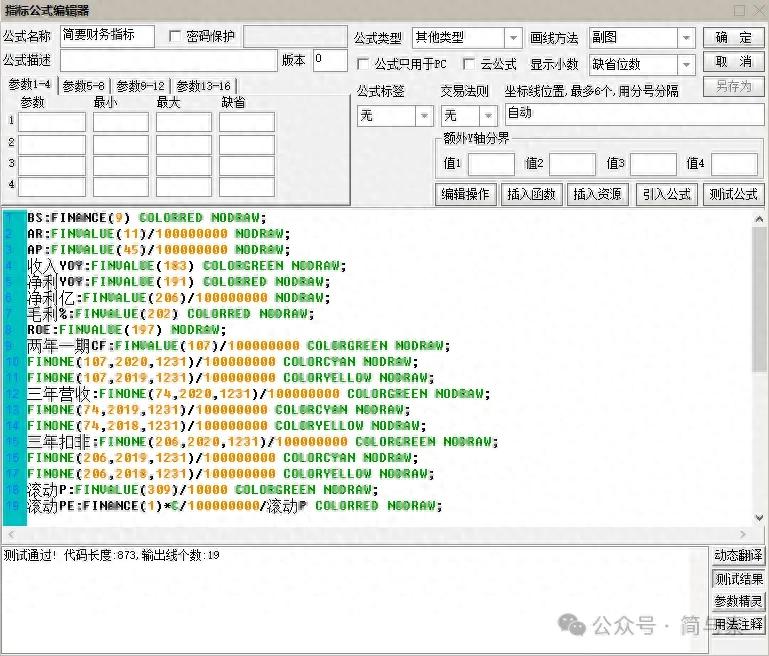The width and height of the screenshot is (769, 656).
Task: Click the 另存为 button
Action: click(x=733, y=86)
